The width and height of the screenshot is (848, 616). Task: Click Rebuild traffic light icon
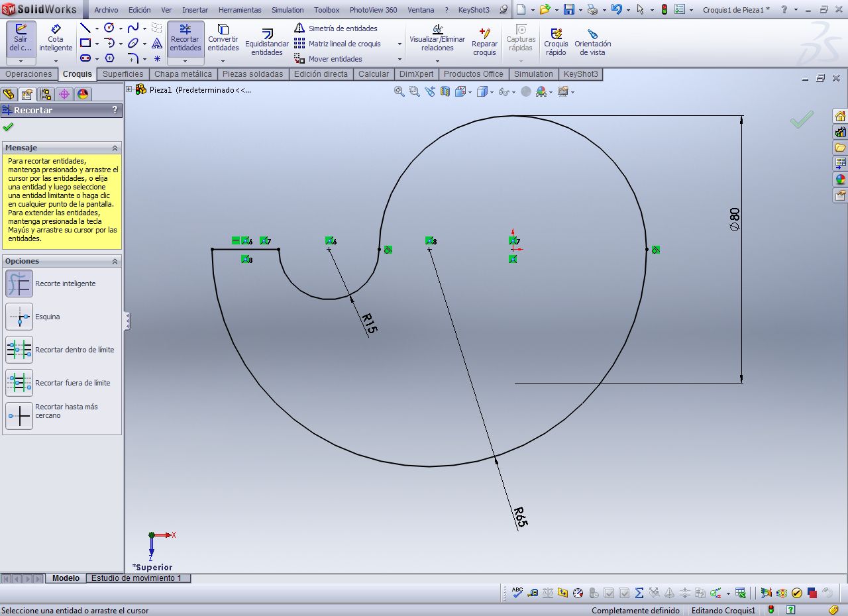(664, 9)
